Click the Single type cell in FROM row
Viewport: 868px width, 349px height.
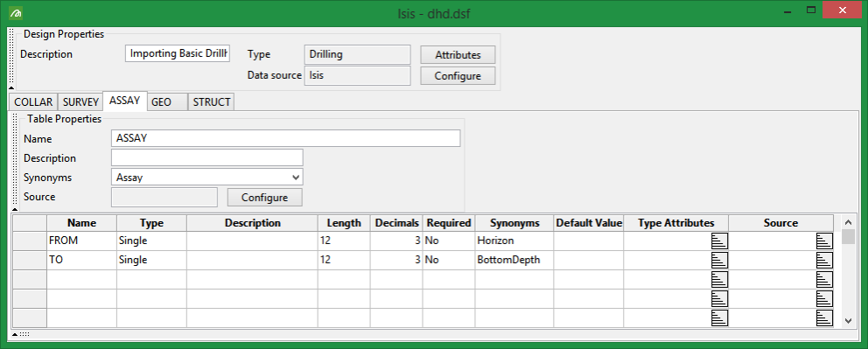pyautogui.click(x=151, y=241)
